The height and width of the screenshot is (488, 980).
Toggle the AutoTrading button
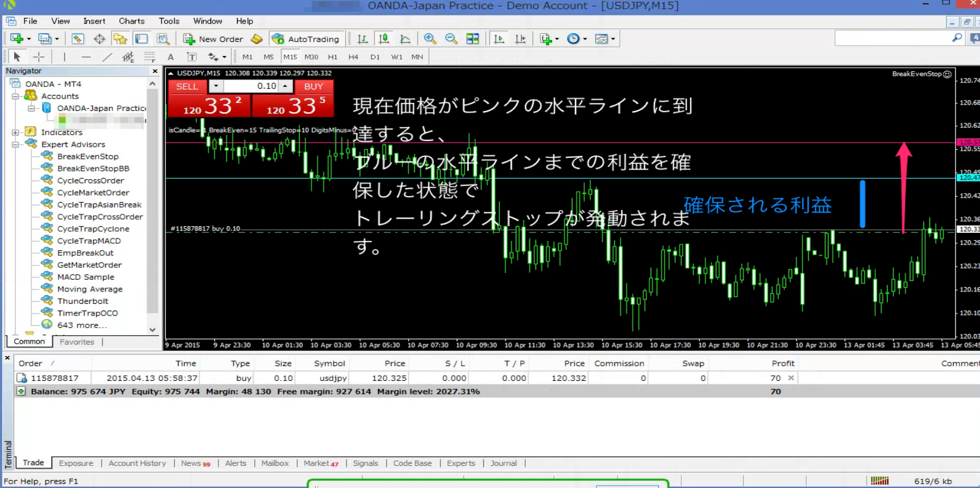point(306,39)
